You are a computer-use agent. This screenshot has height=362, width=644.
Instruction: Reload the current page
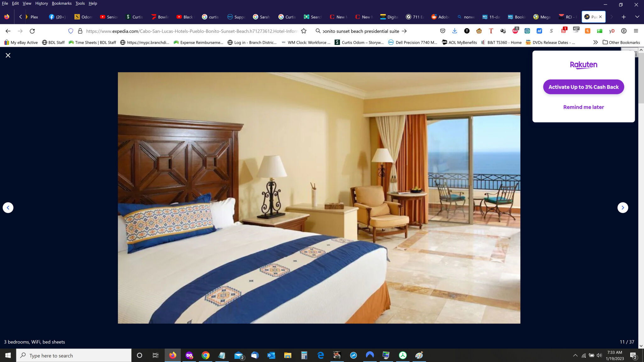(32, 31)
